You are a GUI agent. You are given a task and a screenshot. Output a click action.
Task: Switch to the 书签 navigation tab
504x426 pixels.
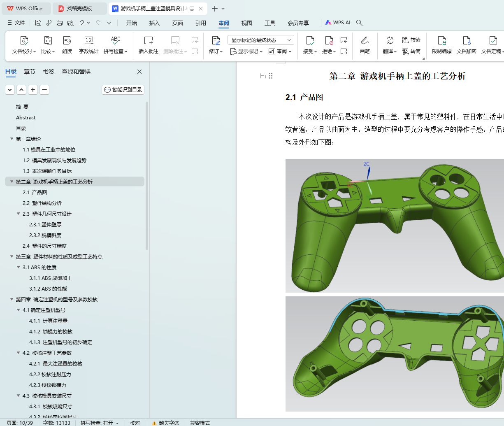pyautogui.click(x=49, y=72)
